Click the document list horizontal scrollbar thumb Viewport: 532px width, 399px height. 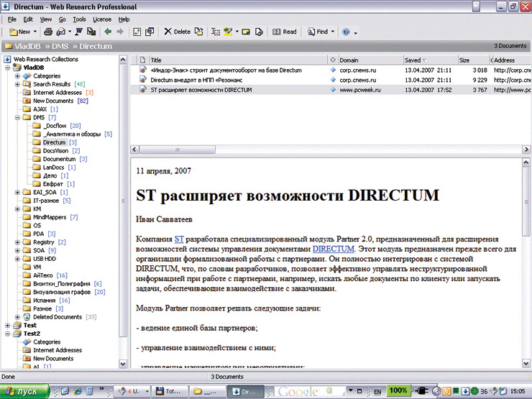pos(178,150)
